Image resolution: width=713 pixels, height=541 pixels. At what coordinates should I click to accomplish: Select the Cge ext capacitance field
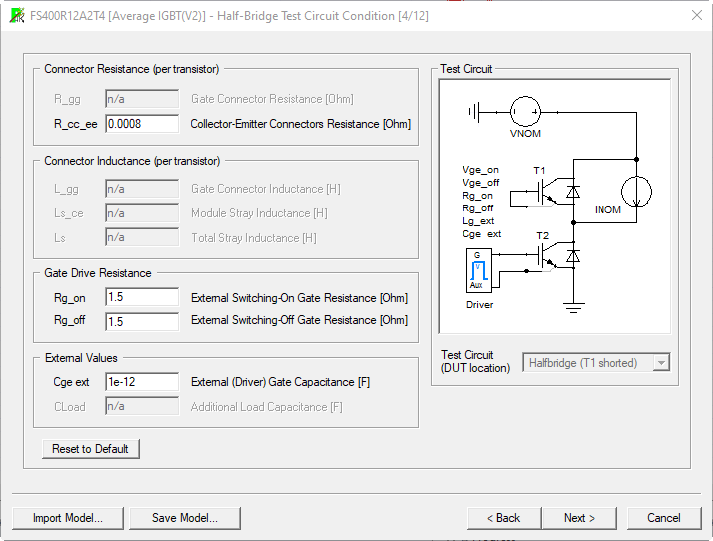(141, 382)
